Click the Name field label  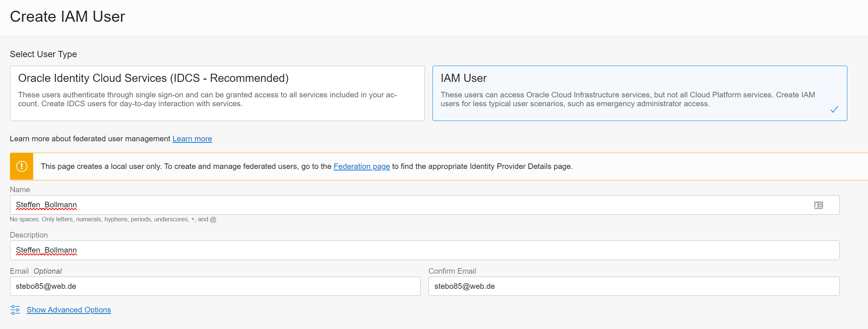click(x=20, y=190)
